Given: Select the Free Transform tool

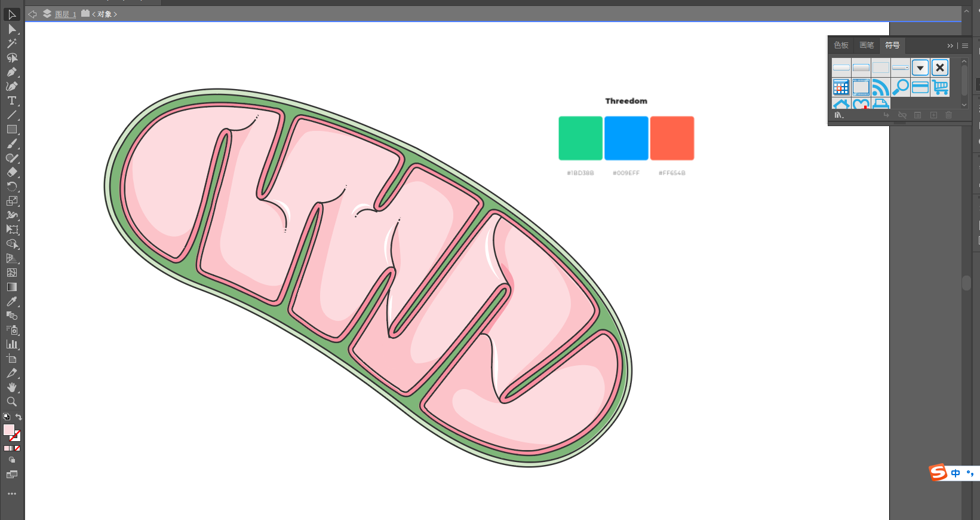Looking at the screenshot, I should point(12,230).
